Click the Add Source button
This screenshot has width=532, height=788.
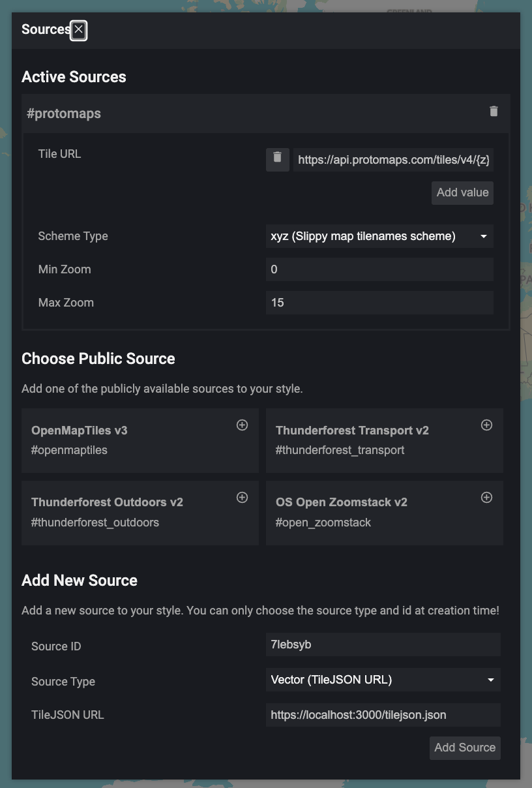465,748
